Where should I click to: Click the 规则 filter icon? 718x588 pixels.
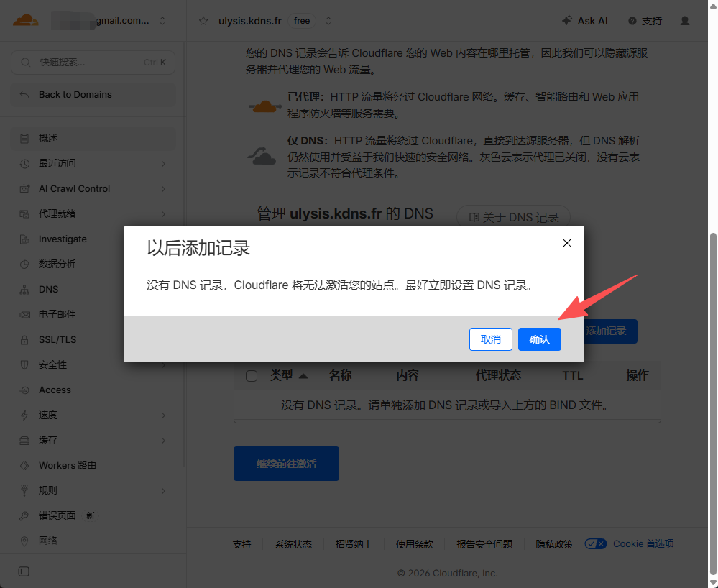24,491
